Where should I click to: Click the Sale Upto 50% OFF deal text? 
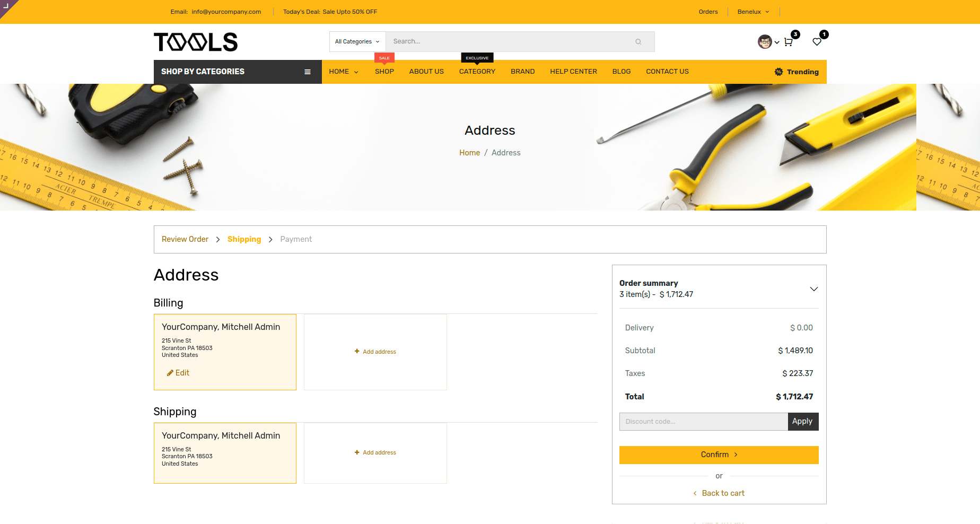350,12
